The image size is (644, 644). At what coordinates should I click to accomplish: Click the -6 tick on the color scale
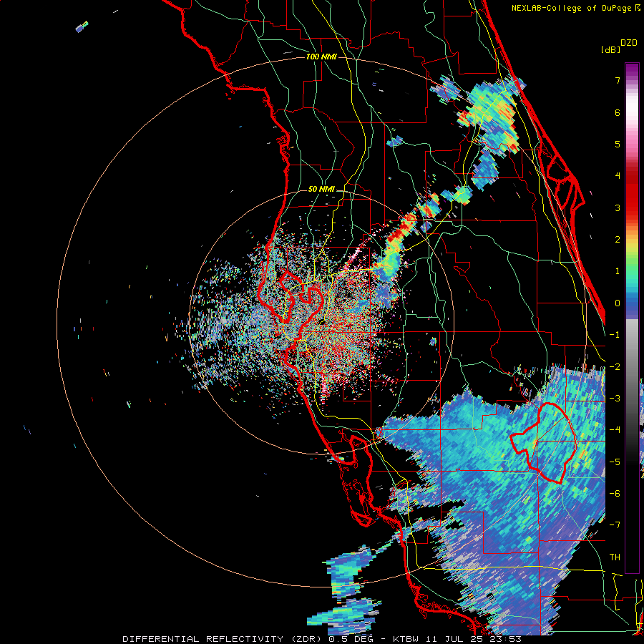tap(615, 494)
